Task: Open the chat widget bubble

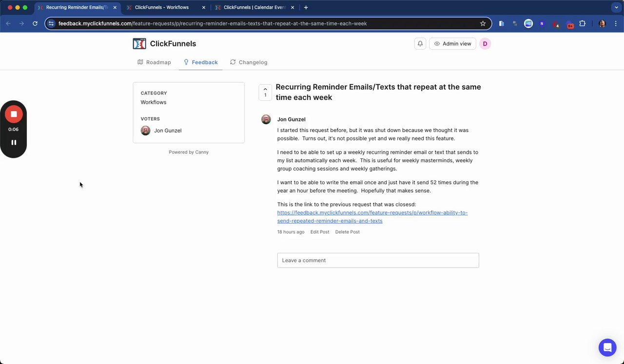Action: (x=607, y=347)
